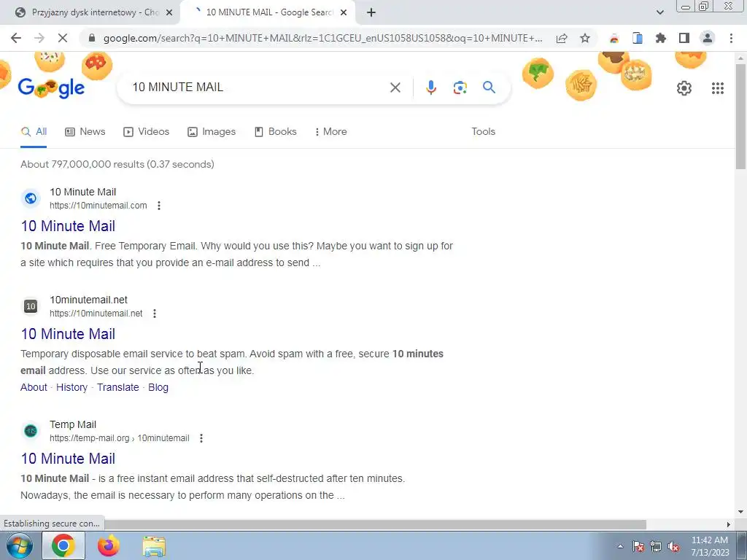Screen dimensions: 747x560
Task: Expand the More search filters
Action: [330, 132]
